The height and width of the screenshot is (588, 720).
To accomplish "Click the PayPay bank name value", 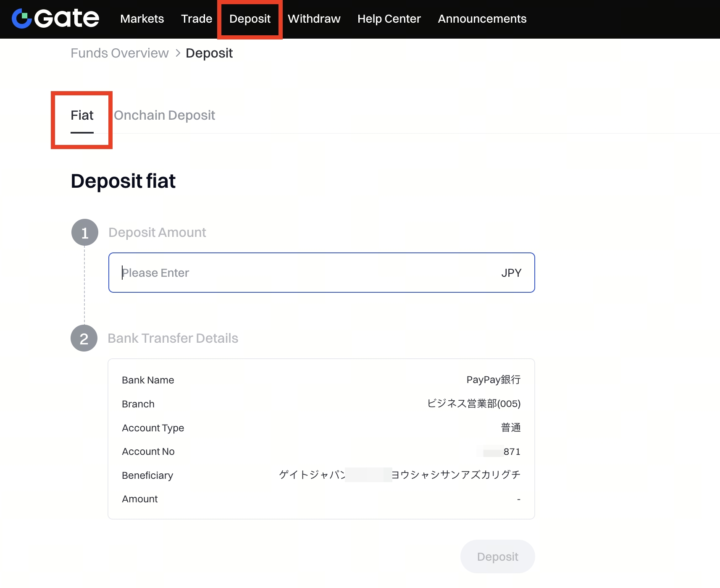I will [x=493, y=380].
